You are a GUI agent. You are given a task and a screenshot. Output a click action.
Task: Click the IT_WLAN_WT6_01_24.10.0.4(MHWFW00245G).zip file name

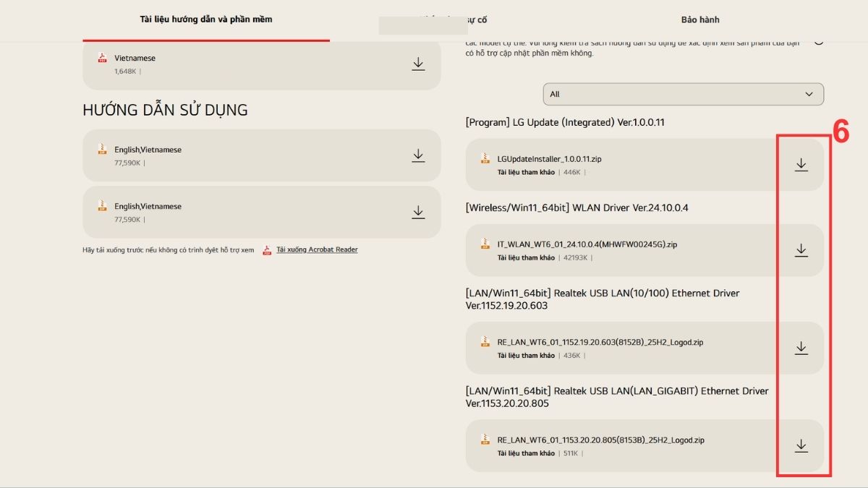(587, 244)
